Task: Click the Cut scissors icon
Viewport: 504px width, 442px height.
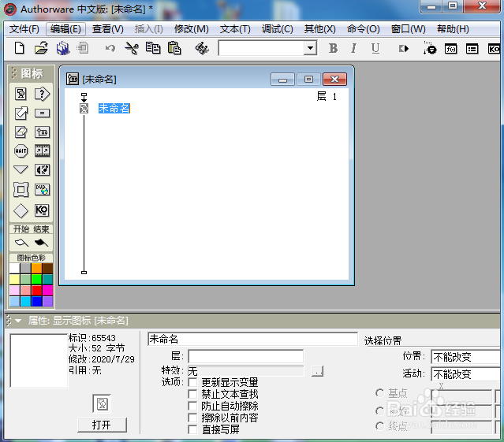Action: tap(132, 49)
